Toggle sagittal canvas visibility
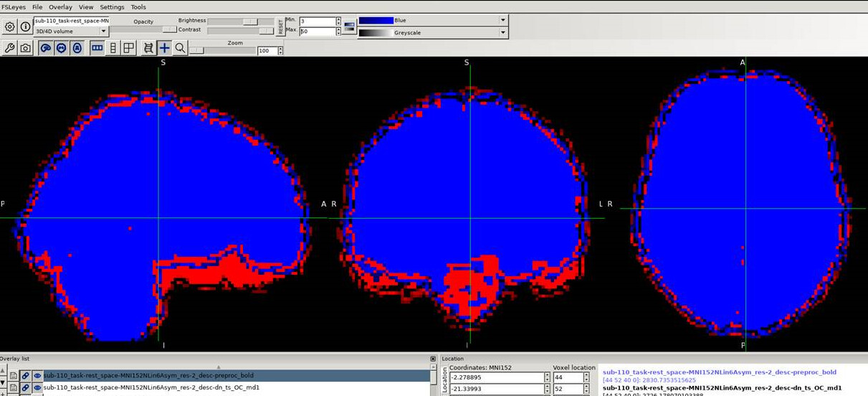This screenshot has height=396, width=868. click(x=45, y=48)
